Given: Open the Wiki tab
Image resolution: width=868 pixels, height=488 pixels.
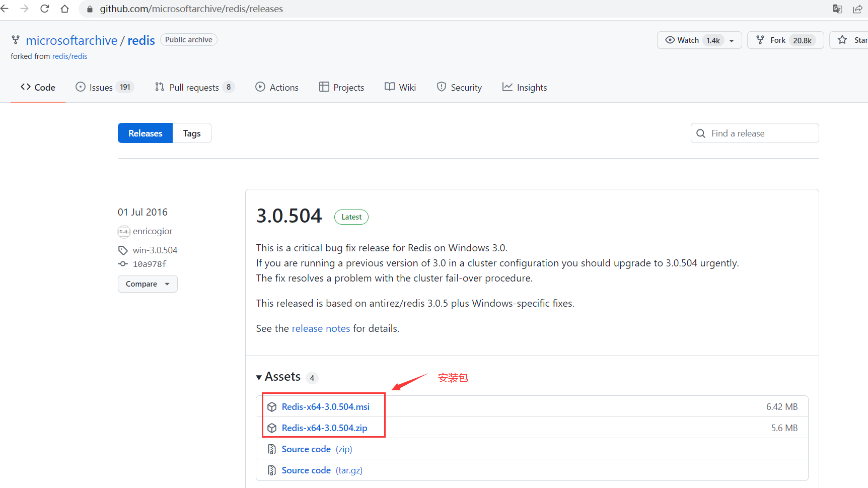Looking at the screenshot, I should [400, 87].
